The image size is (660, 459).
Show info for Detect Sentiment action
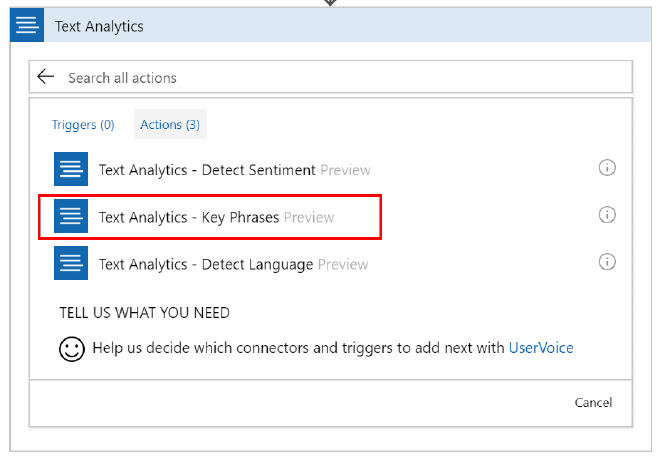[x=607, y=168]
